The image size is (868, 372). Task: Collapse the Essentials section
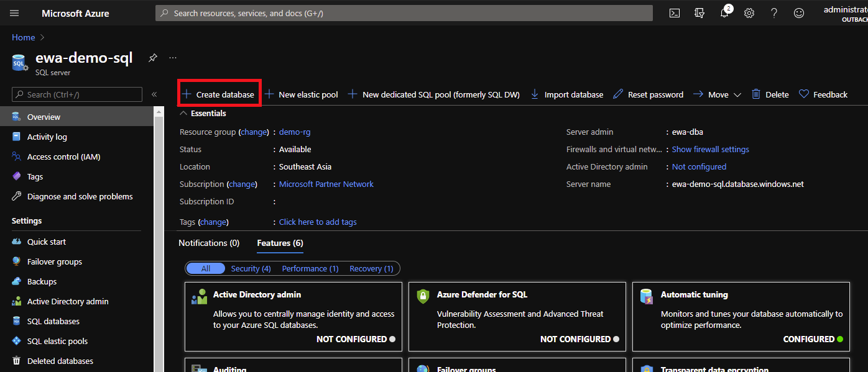tap(183, 114)
